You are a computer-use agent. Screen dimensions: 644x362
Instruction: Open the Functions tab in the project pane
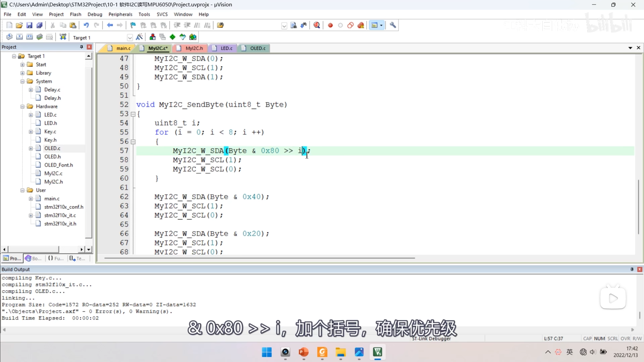56,258
